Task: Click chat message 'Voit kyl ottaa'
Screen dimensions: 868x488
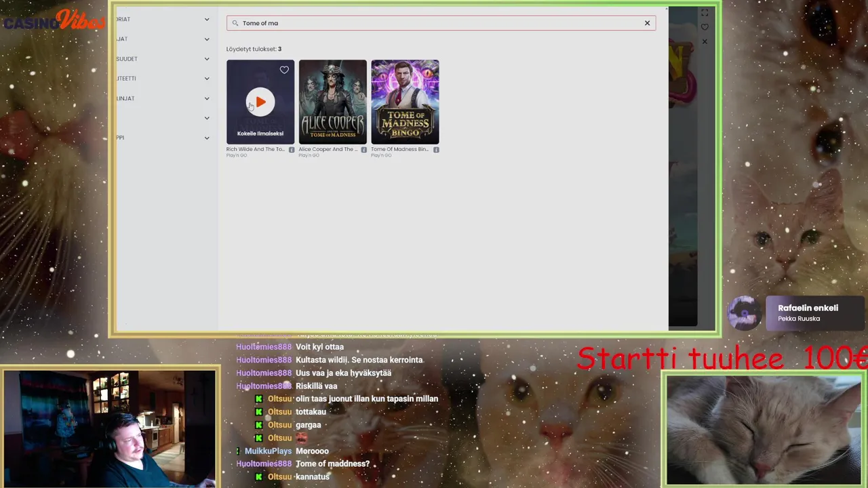Action: tap(319, 347)
